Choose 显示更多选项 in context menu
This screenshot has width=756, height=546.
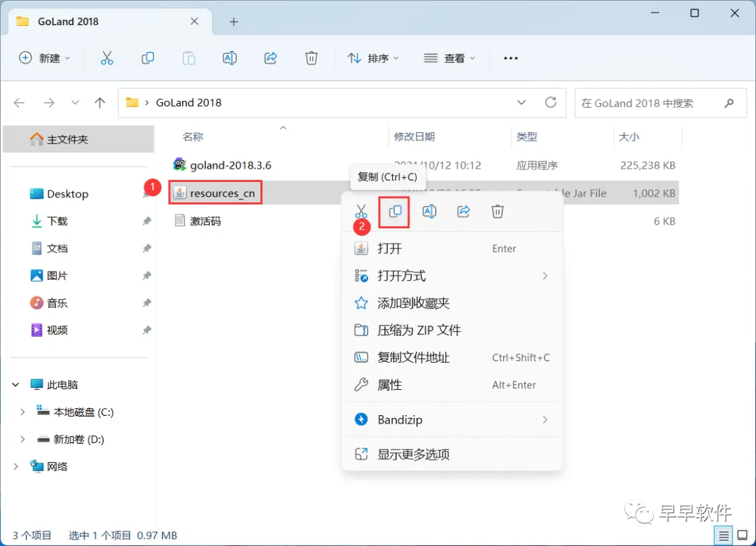coord(452,454)
